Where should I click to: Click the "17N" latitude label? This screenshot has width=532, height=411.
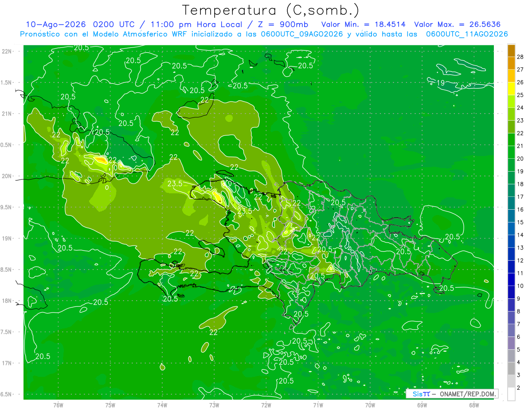(x=6, y=363)
